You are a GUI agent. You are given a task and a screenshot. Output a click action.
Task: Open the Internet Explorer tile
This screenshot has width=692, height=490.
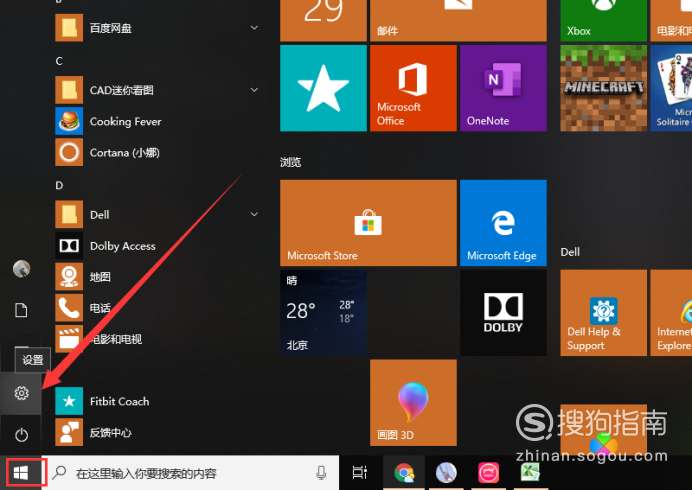[x=671, y=313]
